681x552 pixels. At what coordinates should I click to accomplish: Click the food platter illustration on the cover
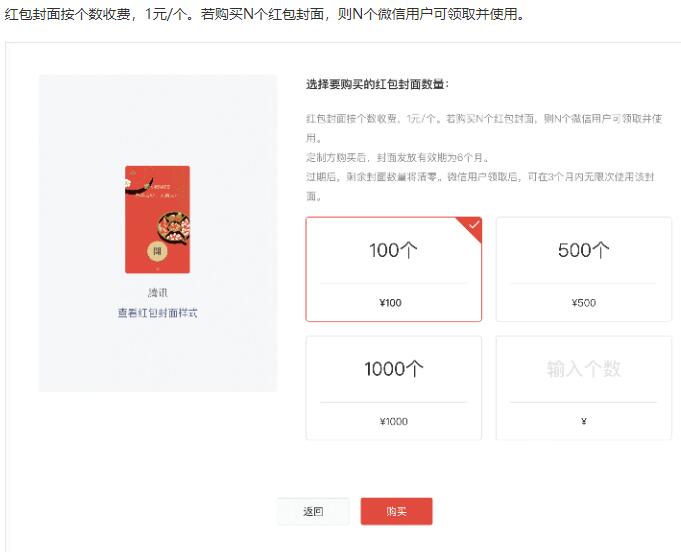174,228
